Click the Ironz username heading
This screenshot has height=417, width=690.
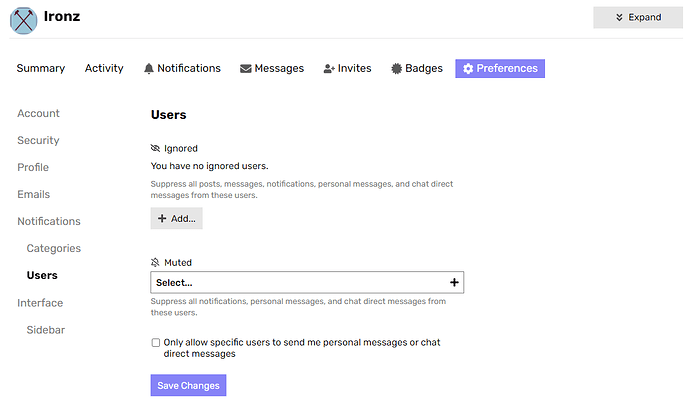62,16
